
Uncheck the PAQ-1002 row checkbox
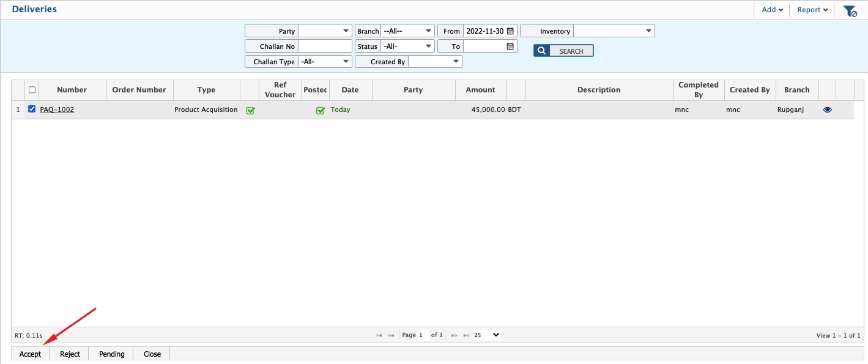tap(32, 110)
